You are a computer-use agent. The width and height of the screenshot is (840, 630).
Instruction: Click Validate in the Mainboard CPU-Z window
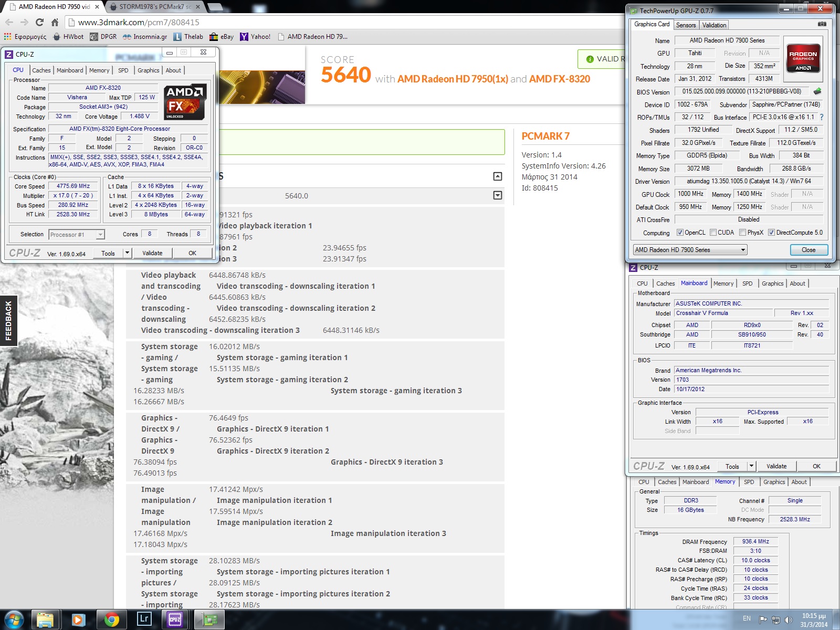776,466
